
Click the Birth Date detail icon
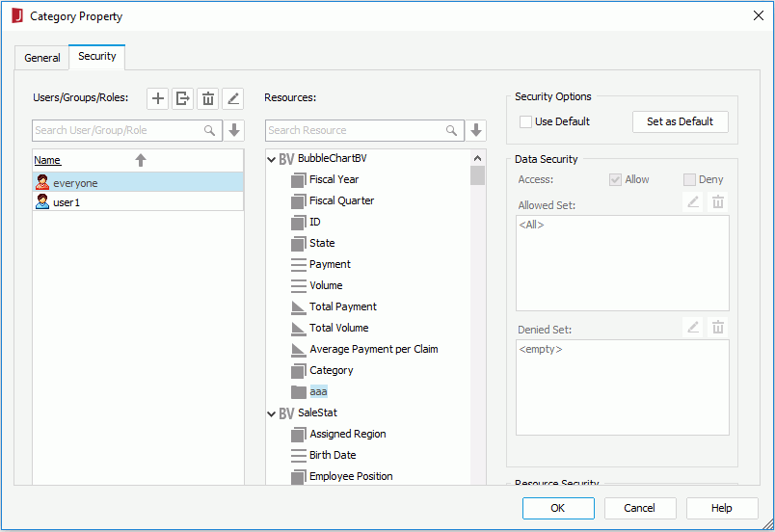298,456
